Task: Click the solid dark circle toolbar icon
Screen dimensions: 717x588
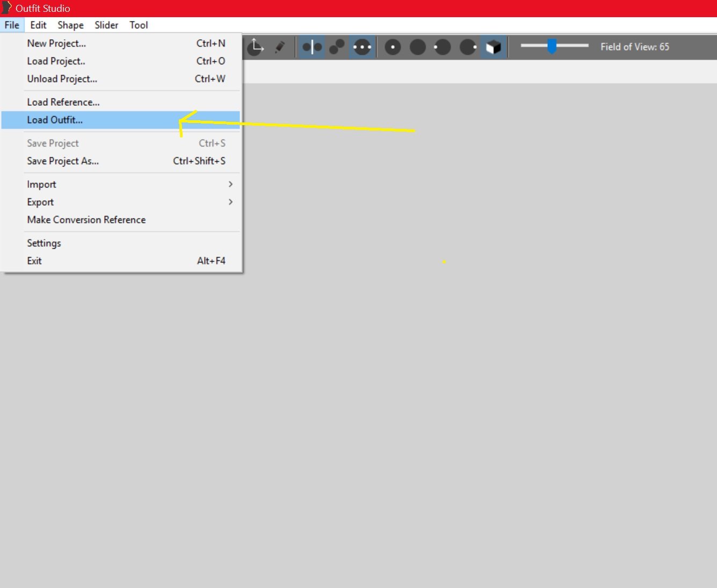Action: (x=418, y=47)
